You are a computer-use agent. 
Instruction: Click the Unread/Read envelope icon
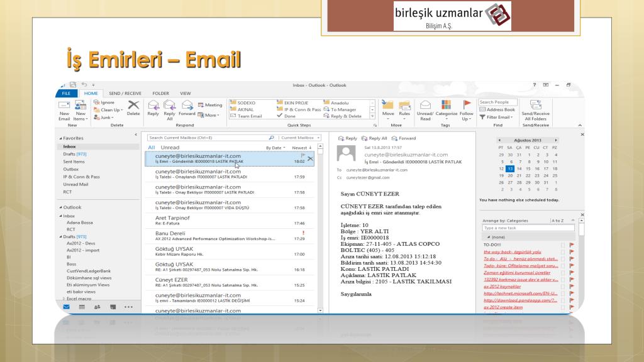pos(425,105)
